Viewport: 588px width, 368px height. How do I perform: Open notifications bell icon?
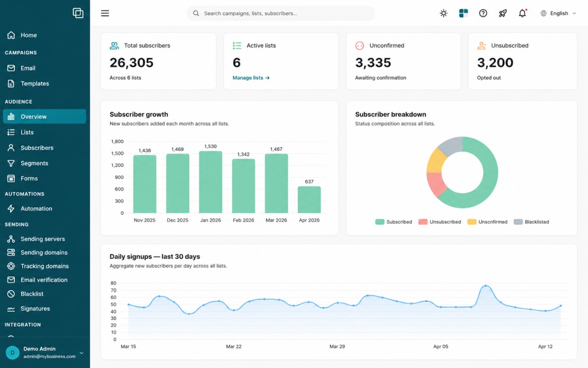[522, 13]
